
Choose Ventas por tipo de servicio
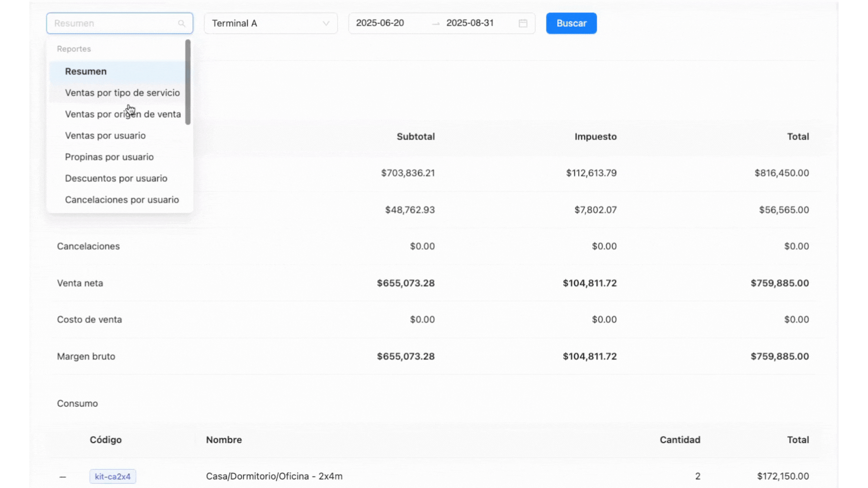122,93
